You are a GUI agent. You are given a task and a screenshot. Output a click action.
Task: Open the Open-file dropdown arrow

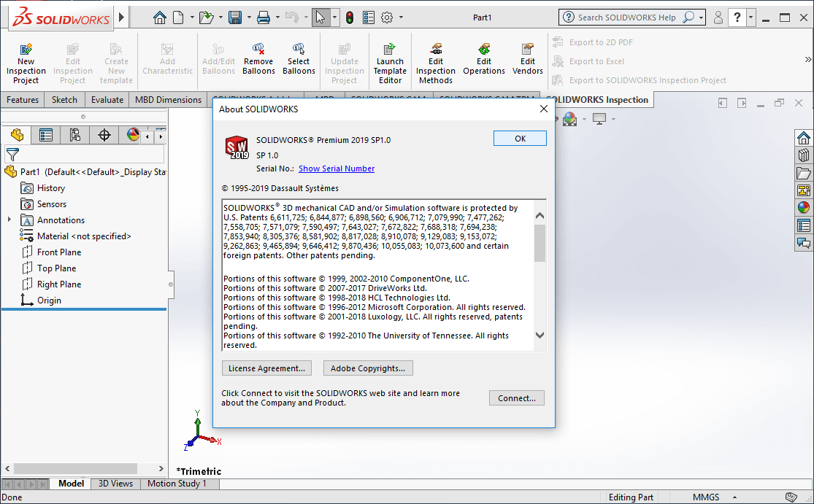pyautogui.click(x=220, y=18)
